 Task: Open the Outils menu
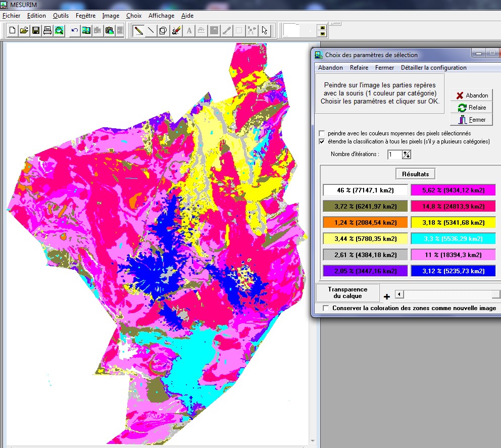coord(61,16)
